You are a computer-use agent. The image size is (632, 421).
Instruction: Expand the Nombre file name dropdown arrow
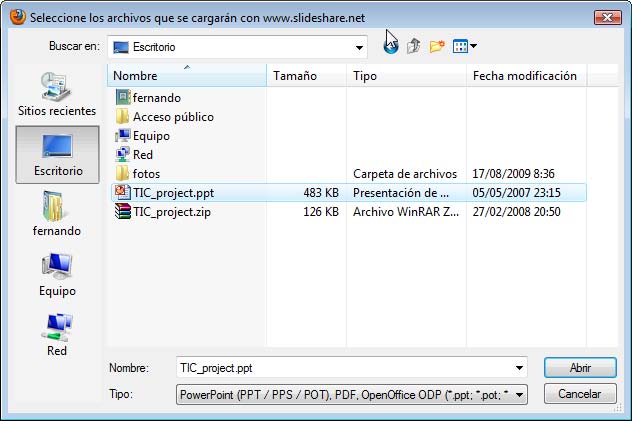519,367
